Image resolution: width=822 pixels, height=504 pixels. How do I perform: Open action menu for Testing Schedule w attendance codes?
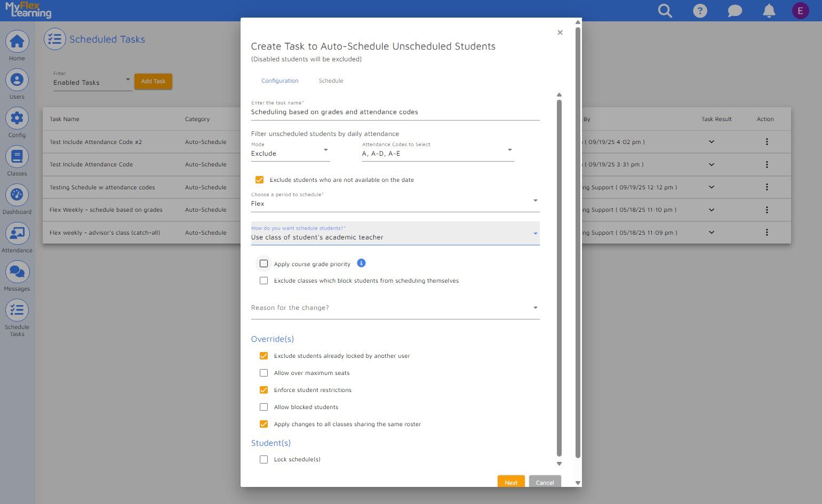coord(767,187)
